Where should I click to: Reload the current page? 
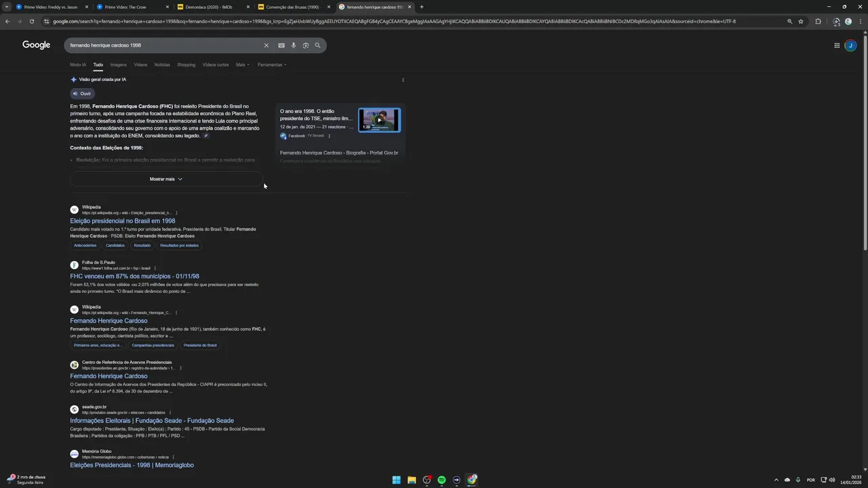coord(31,22)
